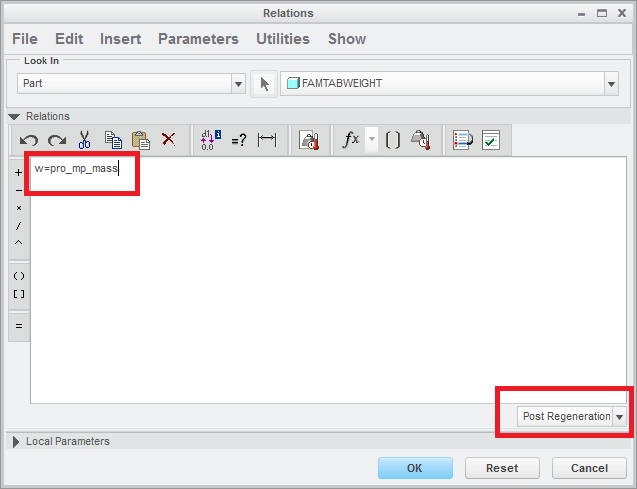
Task: Insert parentheses from side palette
Action: pyautogui.click(x=19, y=276)
